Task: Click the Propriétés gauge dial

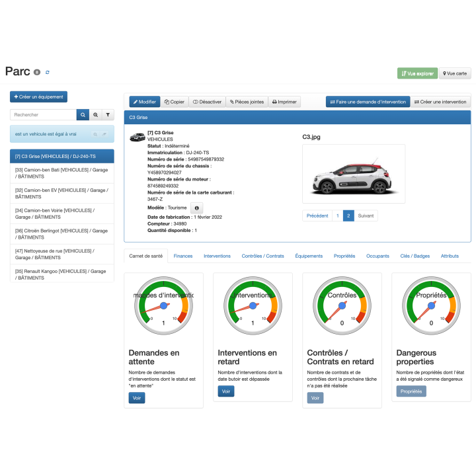Action: coord(431,305)
